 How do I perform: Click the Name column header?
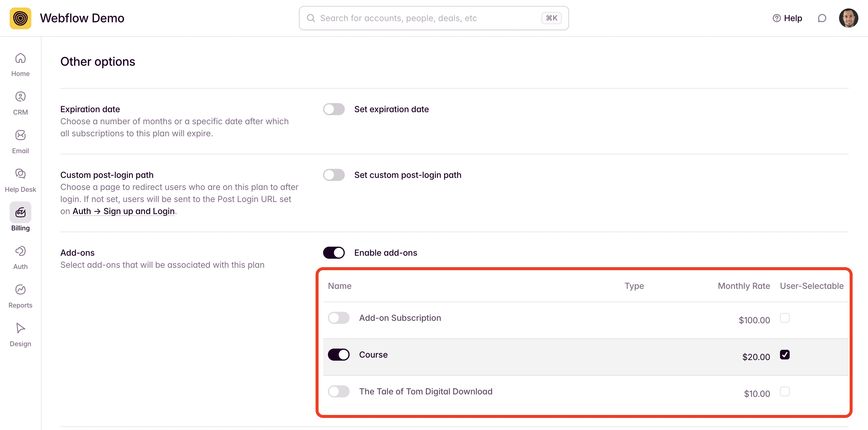(340, 286)
